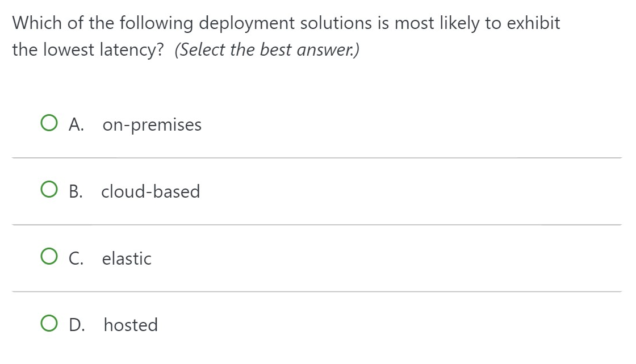
Task: Select radio button for option C
Action: pos(49,257)
